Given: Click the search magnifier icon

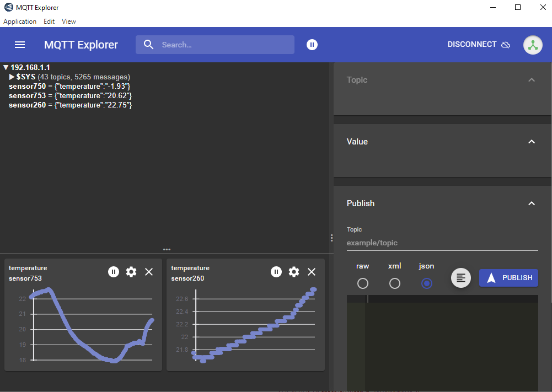Looking at the screenshot, I should tap(148, 45).
